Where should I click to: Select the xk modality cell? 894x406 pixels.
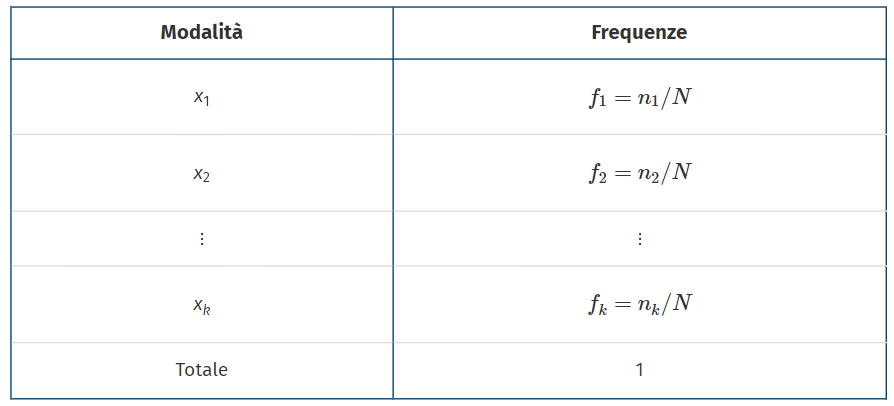pos(202,305)
